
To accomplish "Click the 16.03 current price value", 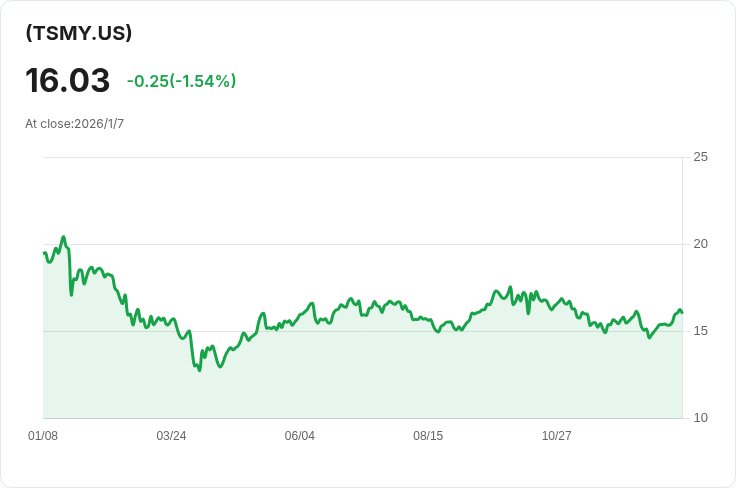I will click(67, 81).
